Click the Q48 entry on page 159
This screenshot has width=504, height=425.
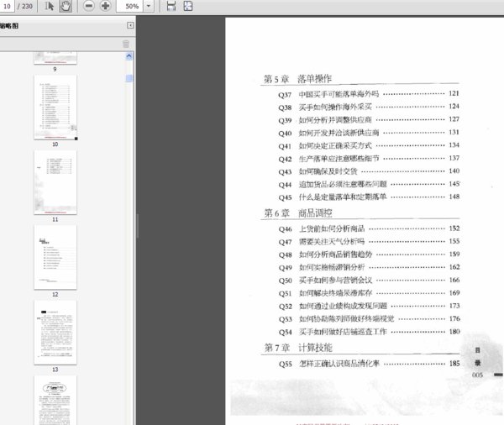coord(369,254)
